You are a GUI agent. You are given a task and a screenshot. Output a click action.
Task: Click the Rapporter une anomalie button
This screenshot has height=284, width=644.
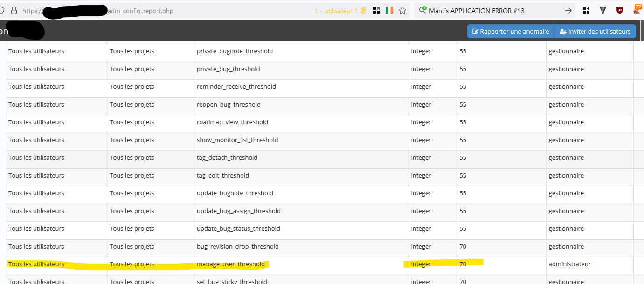[x=511, y=31]
